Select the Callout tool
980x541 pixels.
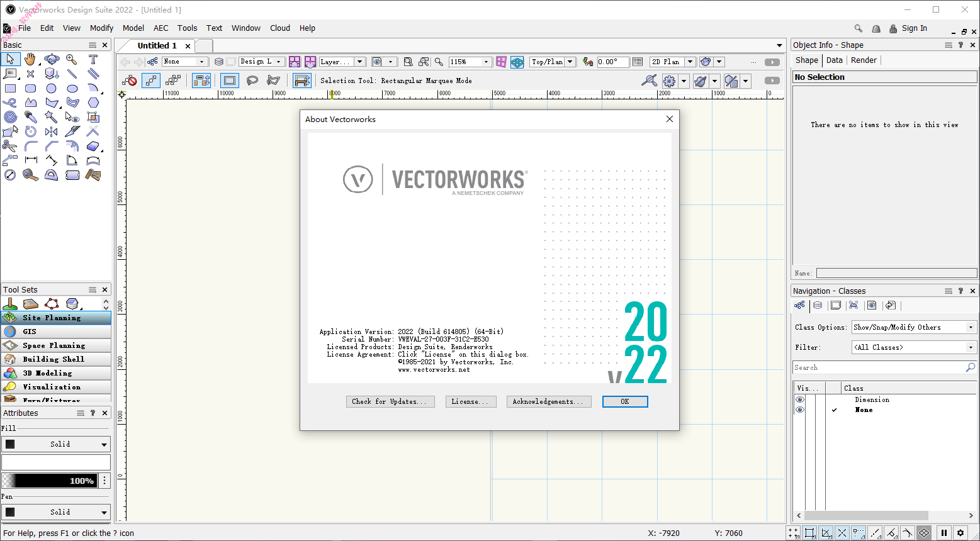coord(10,74)
